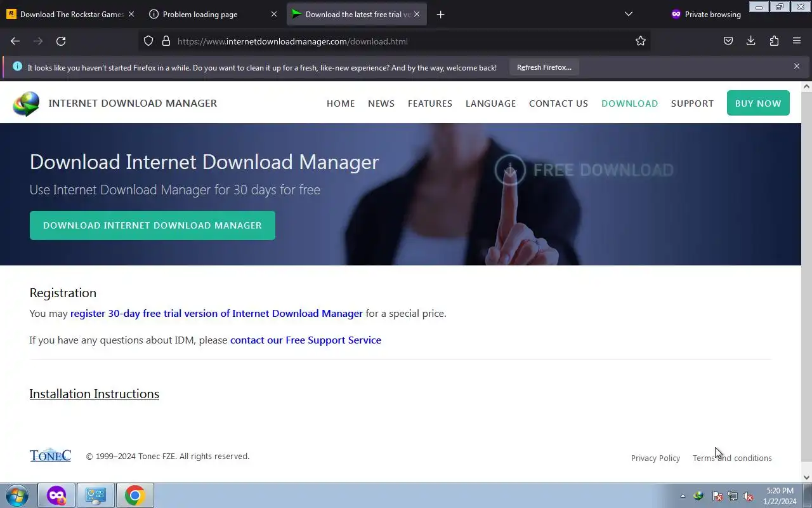
Task: Open the extensions puzzle icon
Action: tap(774, 41)
